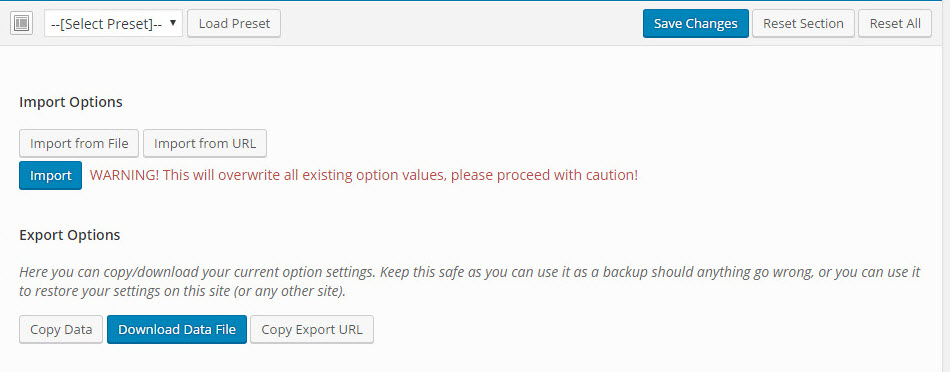Restore defaults with the Reset All button
Image resolution: width=950 pixels, height=372 pixels.
(x=895, y=24)
